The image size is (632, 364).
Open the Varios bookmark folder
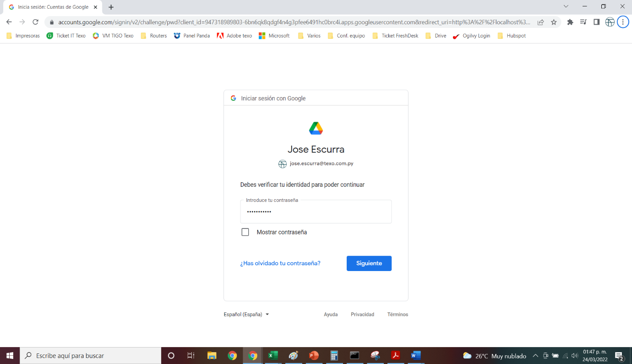(309, 36)
